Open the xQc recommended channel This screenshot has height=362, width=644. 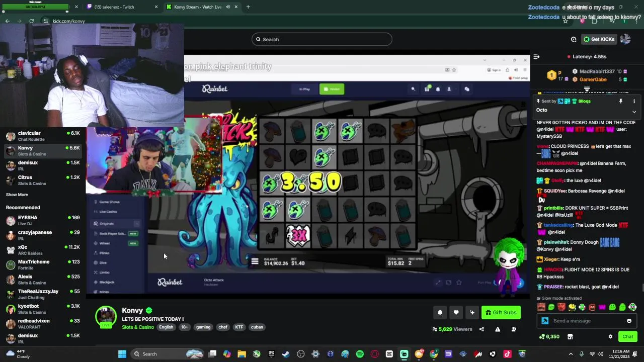[43, 250]
